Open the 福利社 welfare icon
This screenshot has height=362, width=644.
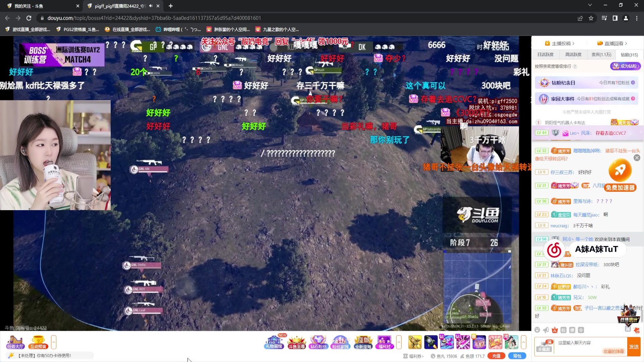click(385, 342)
